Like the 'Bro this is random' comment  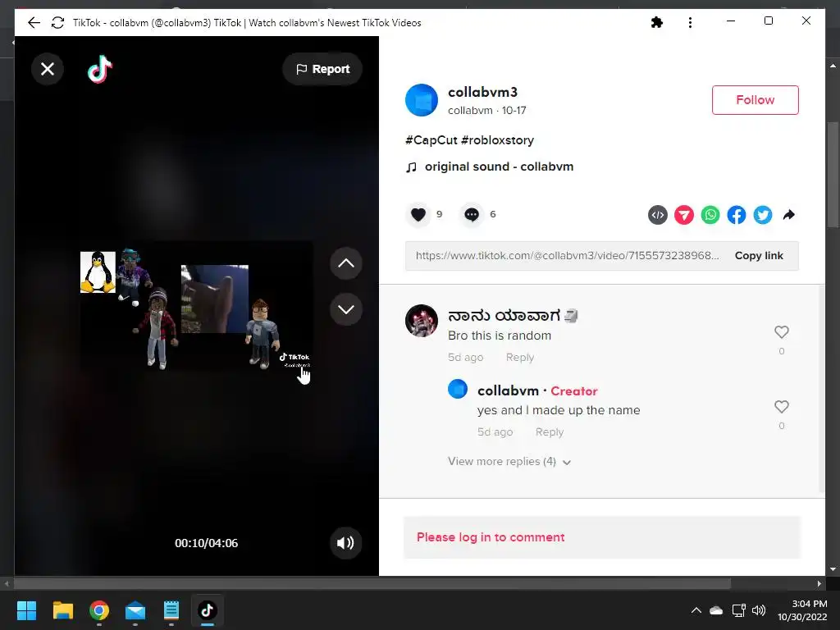tap(782, 332)
